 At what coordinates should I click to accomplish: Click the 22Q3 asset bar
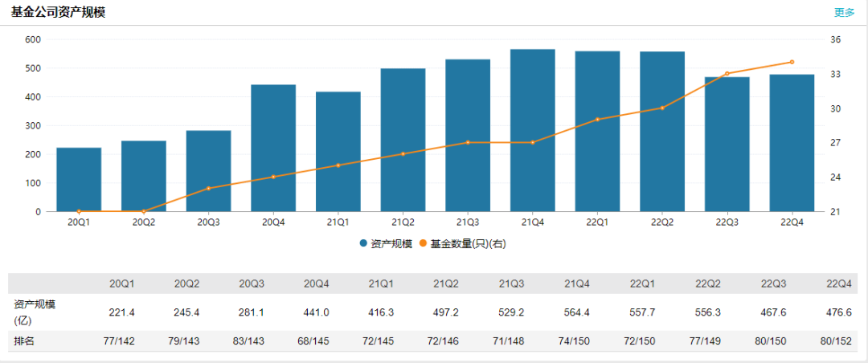[727, 145]
